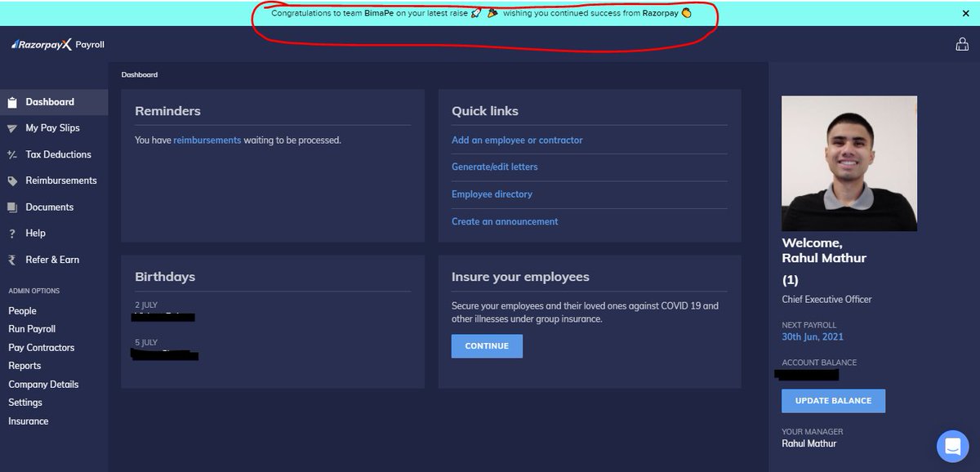Open Reports admin page
The height and width of the screenshot is (472, 980).
pyautogui.click(x=24, y=366)
